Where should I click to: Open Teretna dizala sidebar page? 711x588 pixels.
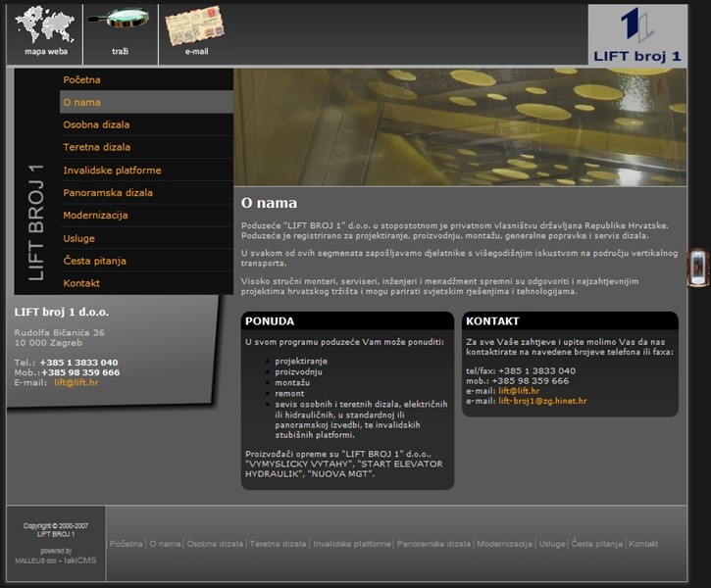pyautogui.click(x=96, y=147)
